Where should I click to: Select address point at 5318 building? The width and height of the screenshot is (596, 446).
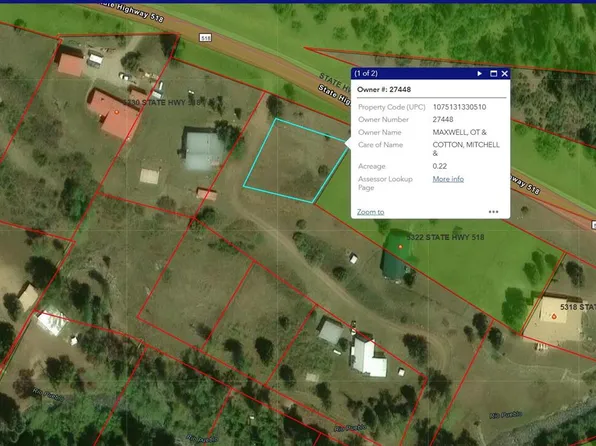tap(554, 316)
